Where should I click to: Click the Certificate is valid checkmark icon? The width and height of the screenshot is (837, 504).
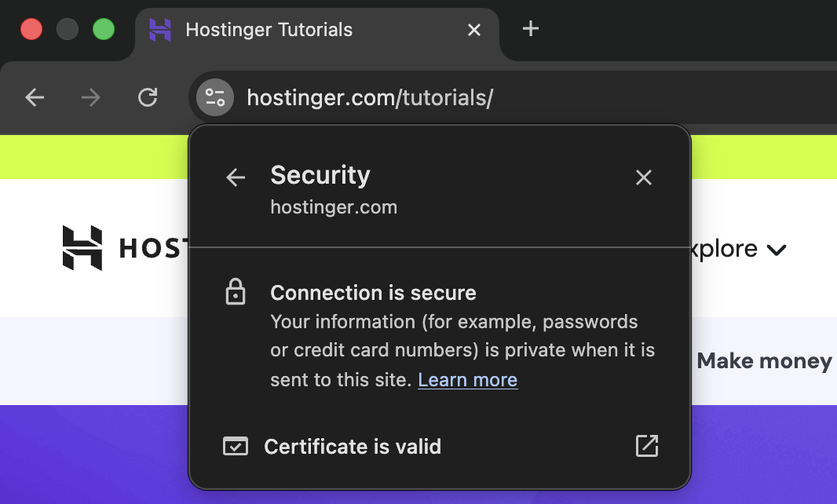coord(235,446)
